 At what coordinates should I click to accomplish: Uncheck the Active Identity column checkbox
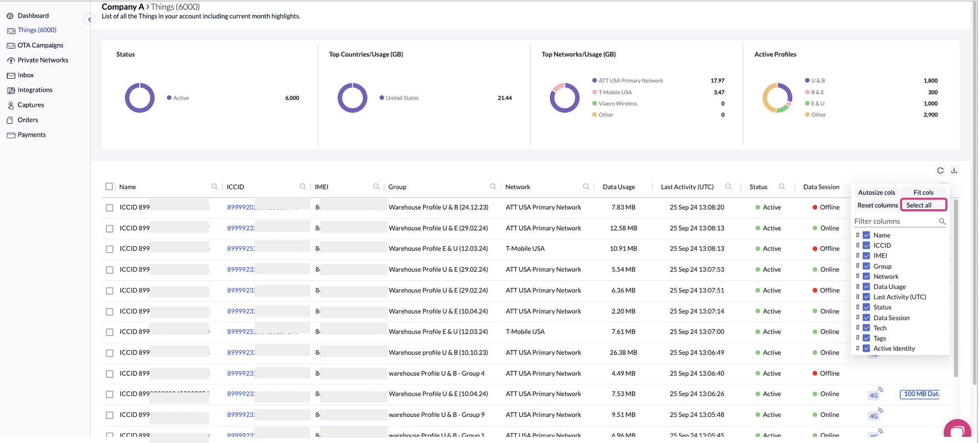point(866,348)
